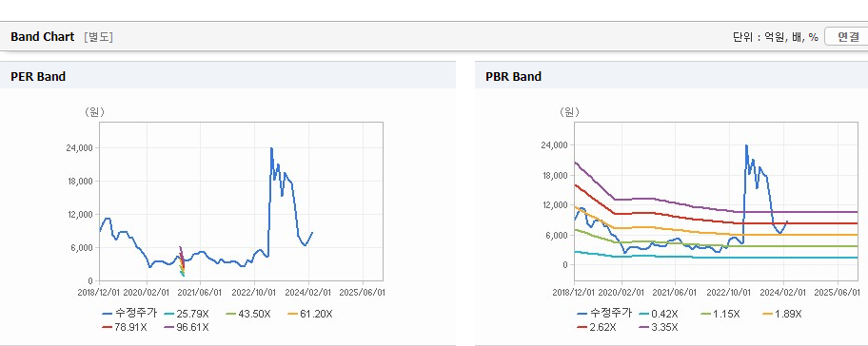Viewport: 868px width, 346px height.
Task: Click the 6,000 y-axis label in PER chart
Action: click(83, 247)
